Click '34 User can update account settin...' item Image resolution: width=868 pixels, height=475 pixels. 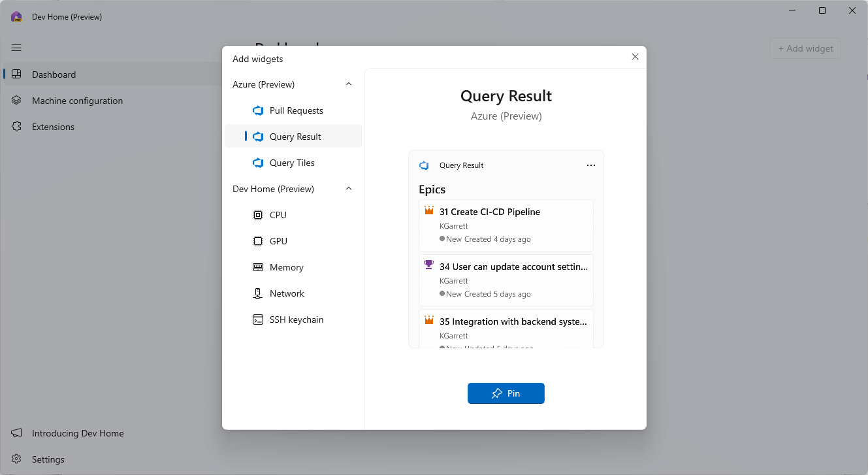coord(506,280)
